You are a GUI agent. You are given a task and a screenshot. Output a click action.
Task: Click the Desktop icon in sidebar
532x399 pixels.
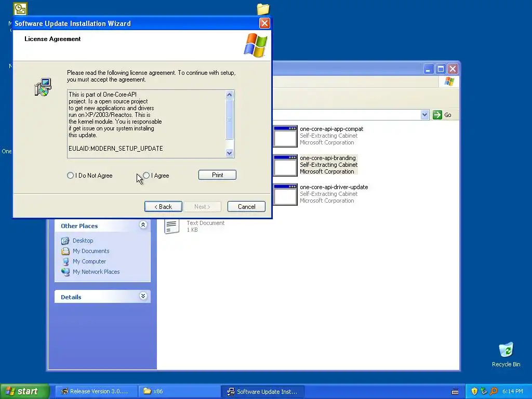tap(65, 241)
